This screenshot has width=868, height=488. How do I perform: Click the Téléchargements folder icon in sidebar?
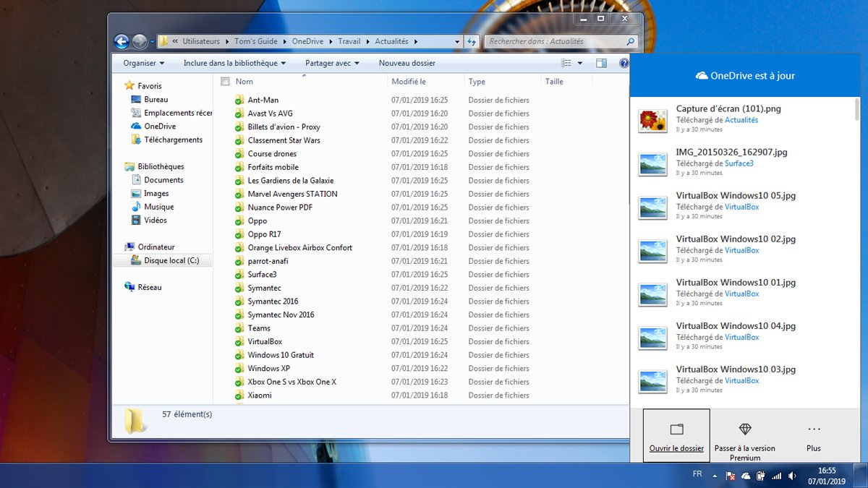[136, 140]
